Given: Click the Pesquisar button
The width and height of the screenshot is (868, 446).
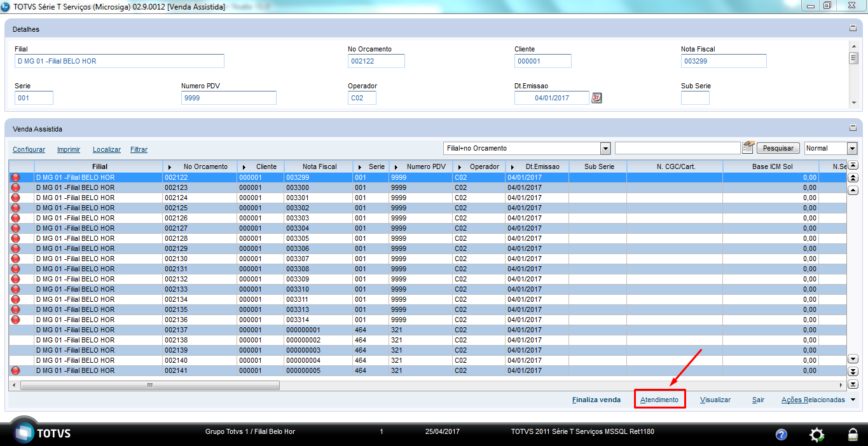Looking at the screenshot, I should tap(778, 148).
